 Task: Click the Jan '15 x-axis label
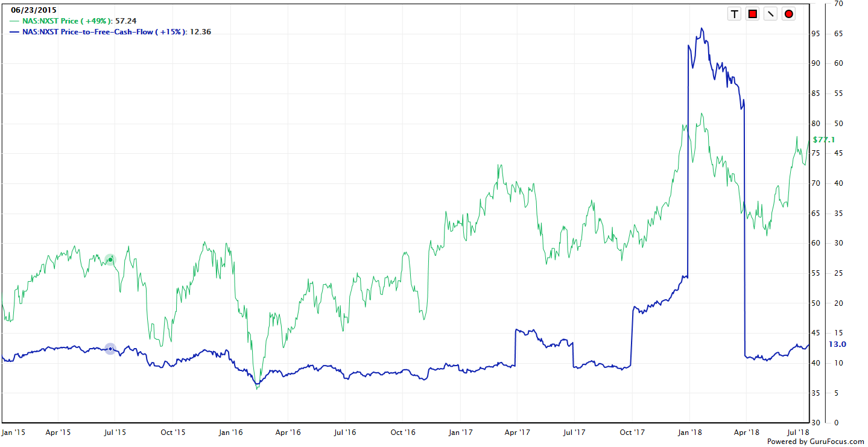click(13, 432)
